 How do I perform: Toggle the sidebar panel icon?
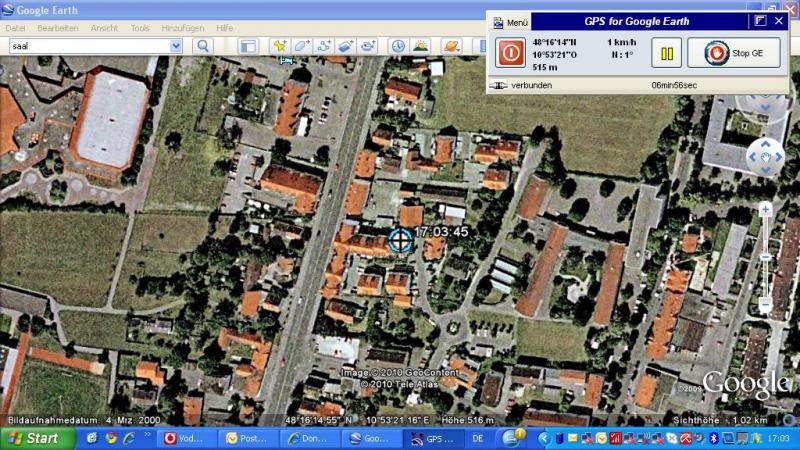[248, 46]
